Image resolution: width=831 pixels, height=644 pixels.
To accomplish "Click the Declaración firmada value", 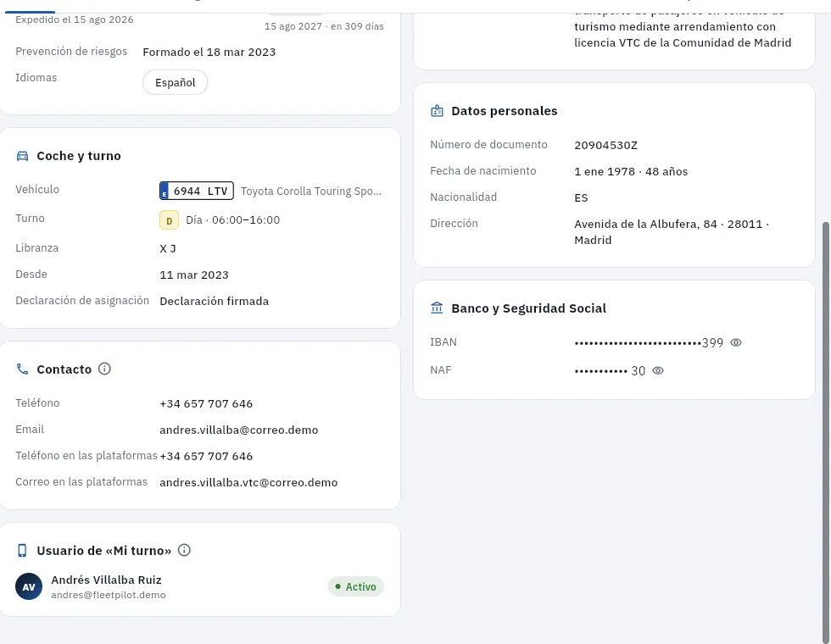I will point(214,302).
